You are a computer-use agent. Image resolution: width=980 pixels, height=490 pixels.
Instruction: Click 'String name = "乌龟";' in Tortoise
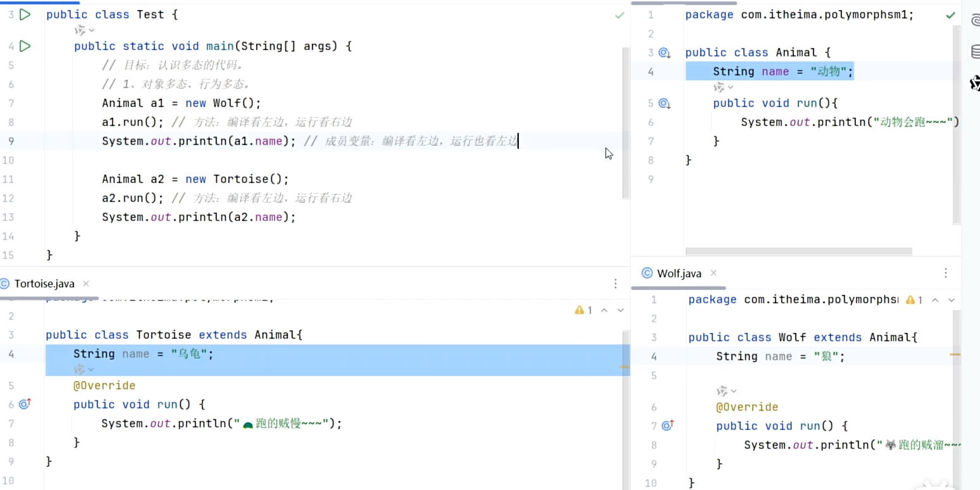(144, 354)
